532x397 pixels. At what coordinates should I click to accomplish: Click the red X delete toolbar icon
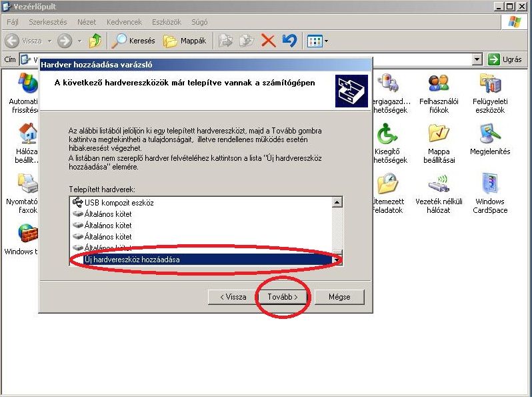[x=268, y=41]
